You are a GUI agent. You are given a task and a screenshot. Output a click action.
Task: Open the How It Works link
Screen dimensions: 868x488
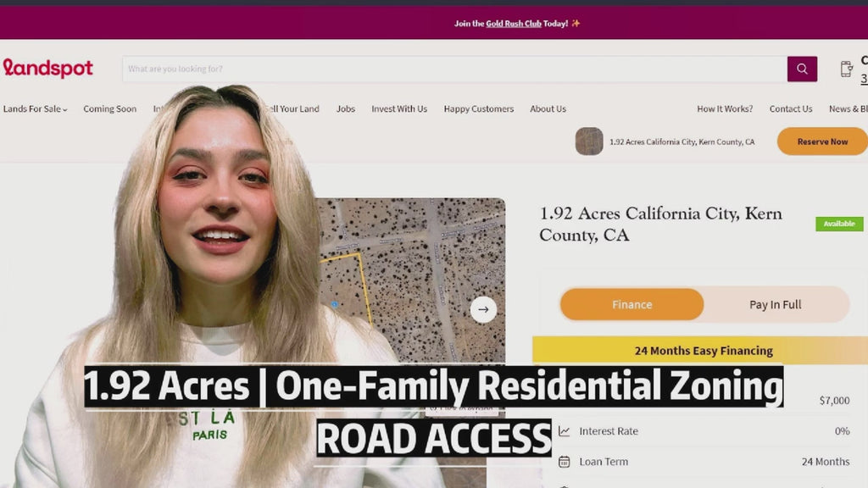tap(725, 109)
